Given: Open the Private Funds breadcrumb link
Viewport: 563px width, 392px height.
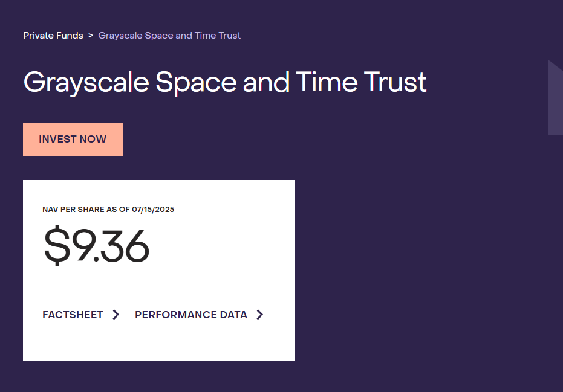Looking at the screenshot, I should coord(53,36).
